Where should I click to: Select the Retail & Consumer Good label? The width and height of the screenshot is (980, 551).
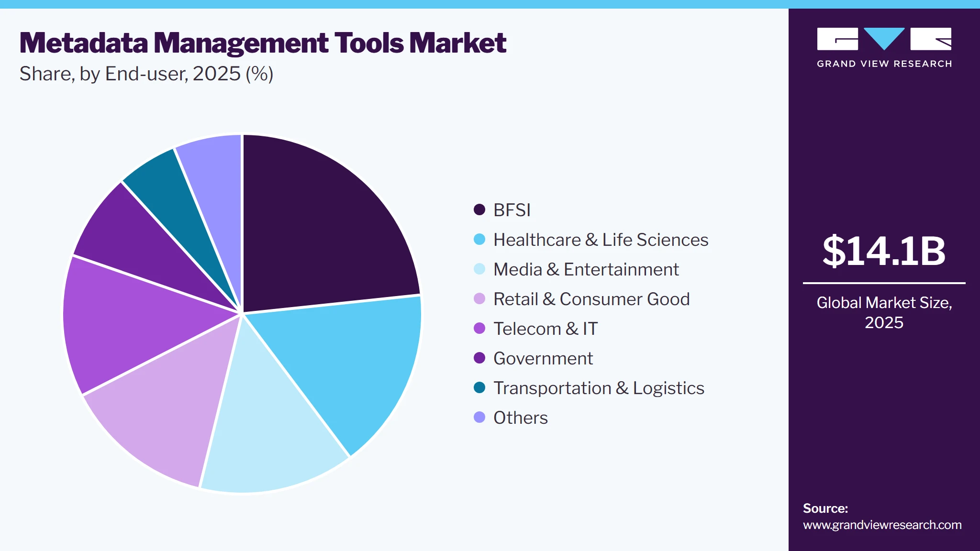pos(591,299)
